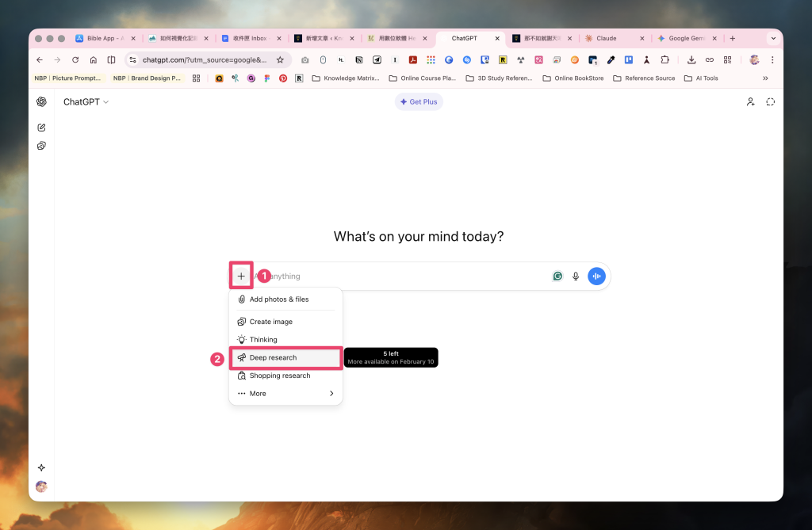The image size is (812, 530).
Task: Expand the More submenu
Action: pos(285,394)
